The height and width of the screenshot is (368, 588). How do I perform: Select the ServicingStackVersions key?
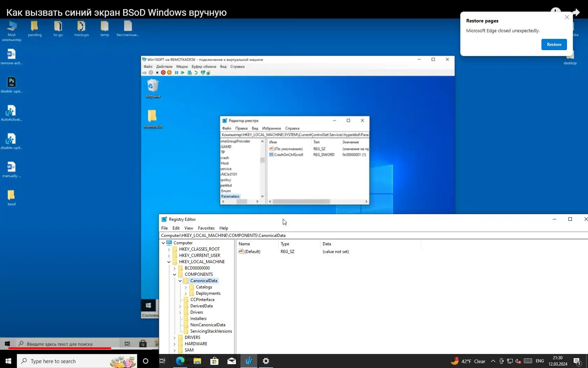click(211, 331)
